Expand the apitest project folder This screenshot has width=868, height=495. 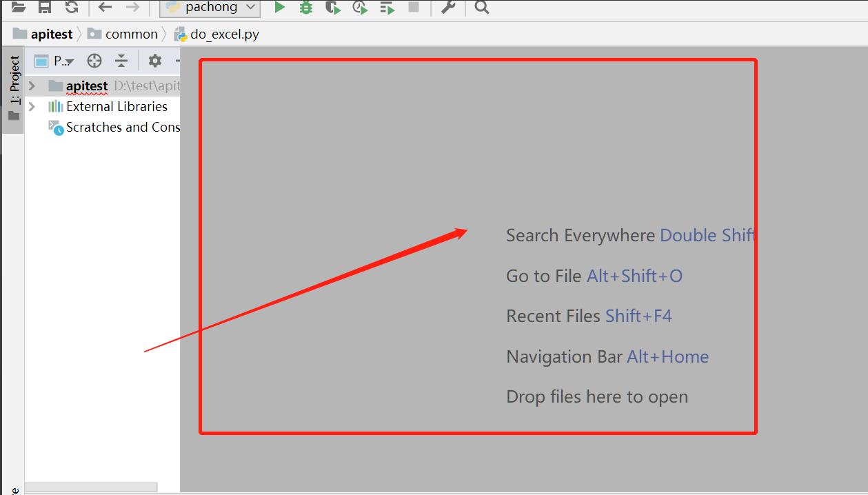pos(32,86)
